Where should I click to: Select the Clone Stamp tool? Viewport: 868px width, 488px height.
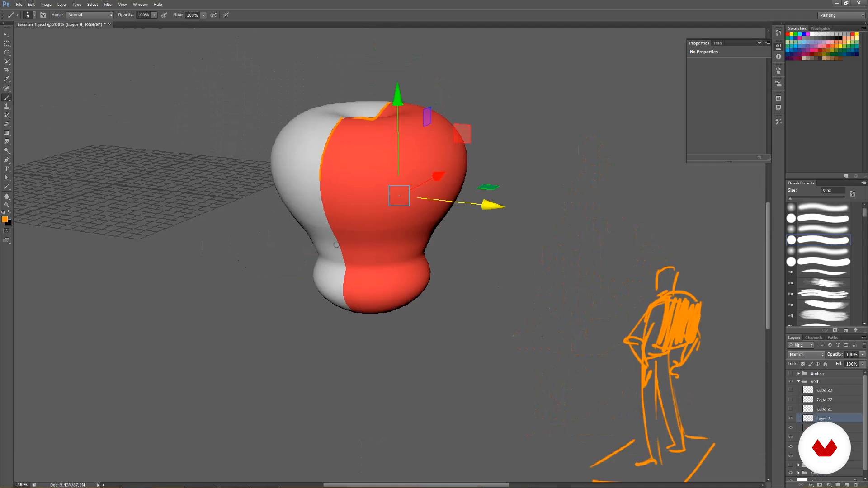point(6,107)
